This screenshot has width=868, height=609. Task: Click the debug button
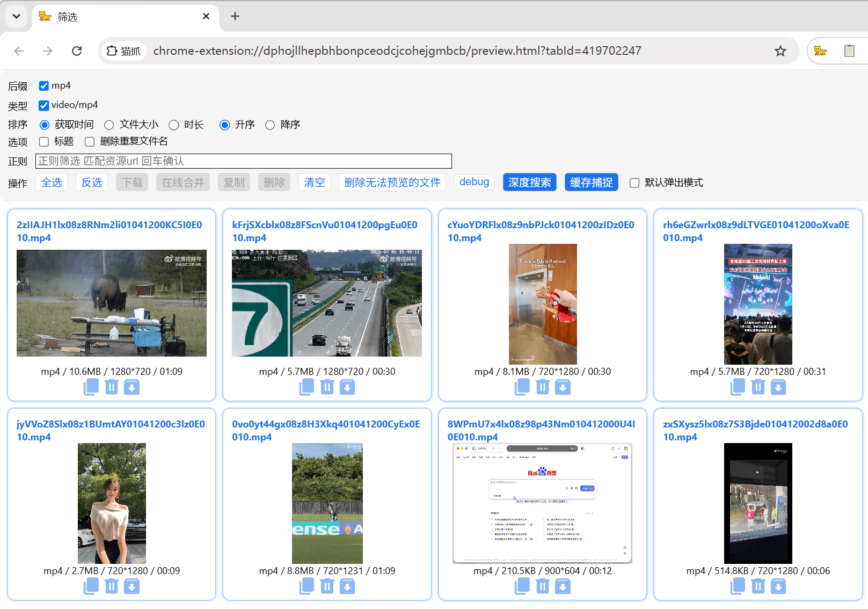click(475, 182)
